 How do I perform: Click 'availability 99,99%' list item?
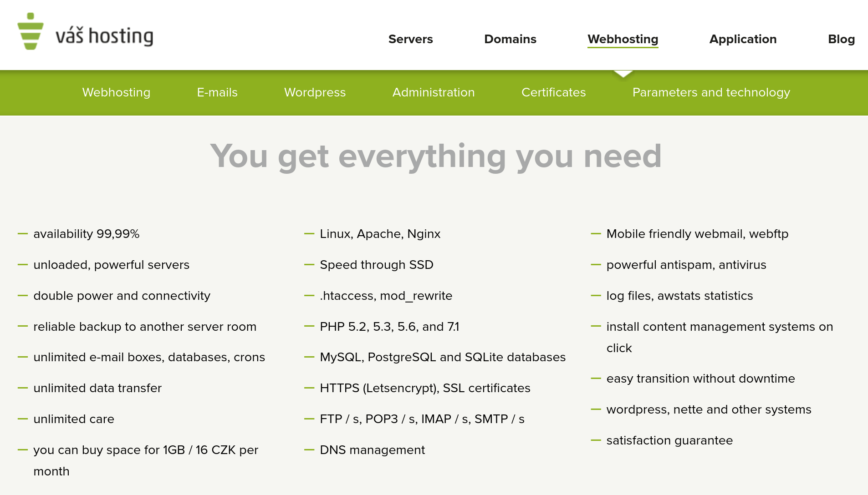tap(87, 234)
